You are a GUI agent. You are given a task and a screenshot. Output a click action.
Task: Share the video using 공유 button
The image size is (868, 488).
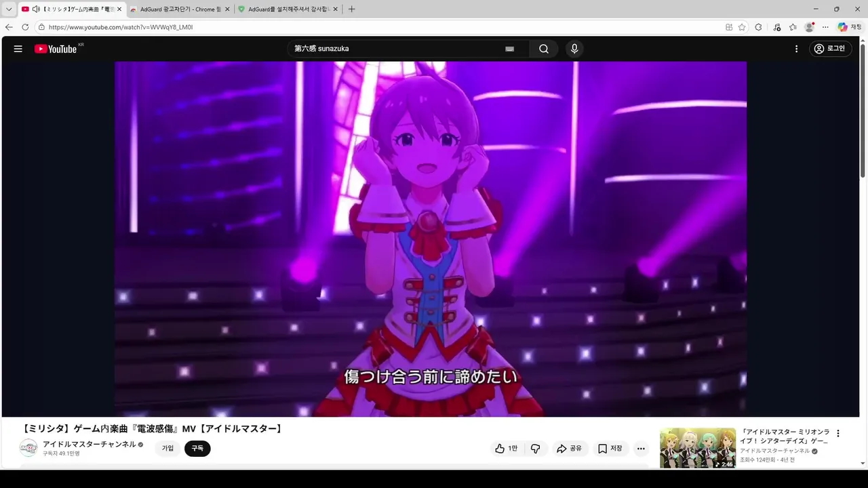570,449
